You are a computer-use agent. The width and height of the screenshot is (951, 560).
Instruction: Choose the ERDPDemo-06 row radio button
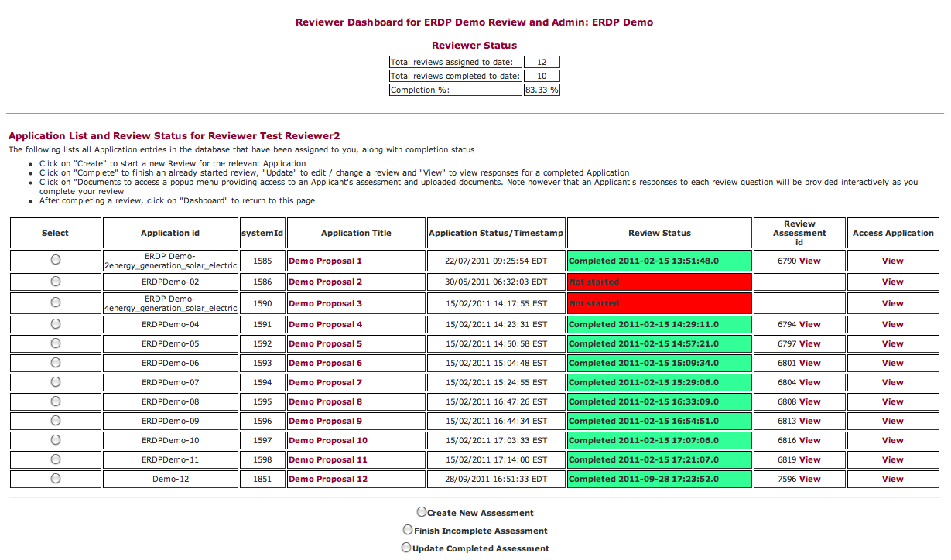[56, 363]
